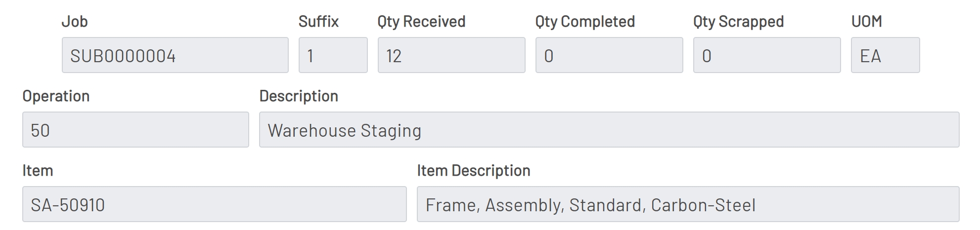
Task: Select the Suffix input field
Action: (x=333, y=55)
